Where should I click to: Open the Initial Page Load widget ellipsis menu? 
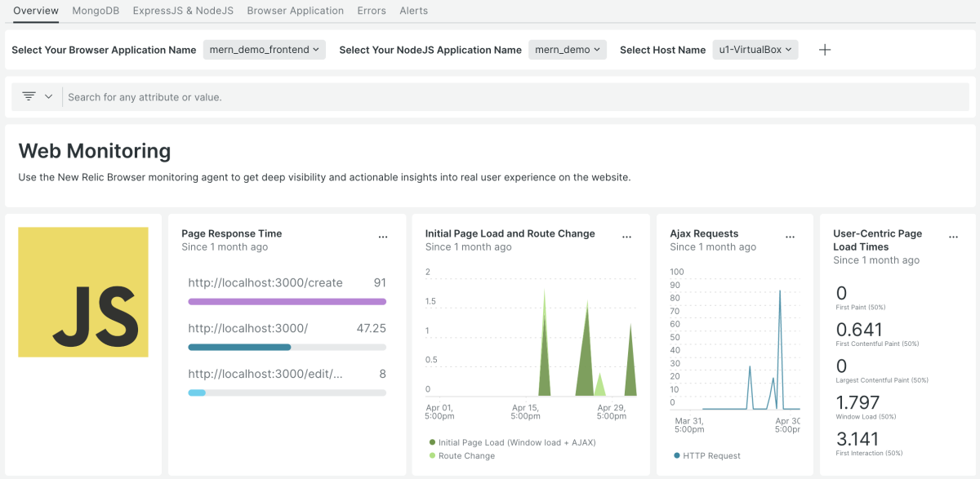coord(626,237)
